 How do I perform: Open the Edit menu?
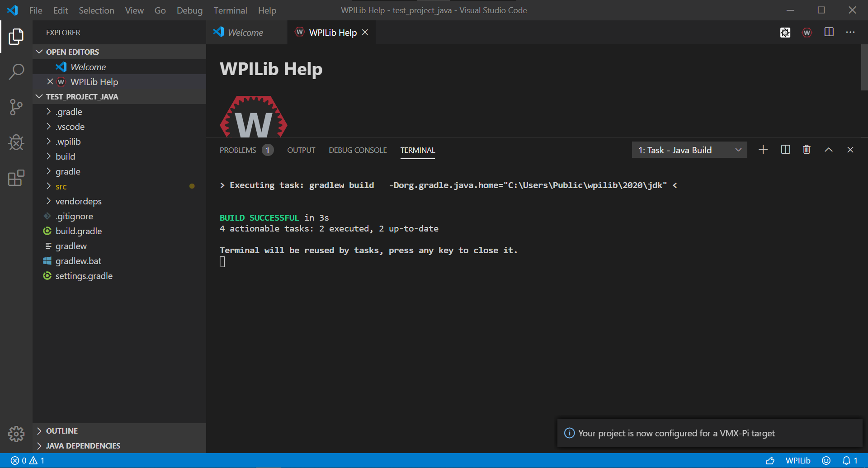coord(61,10)
